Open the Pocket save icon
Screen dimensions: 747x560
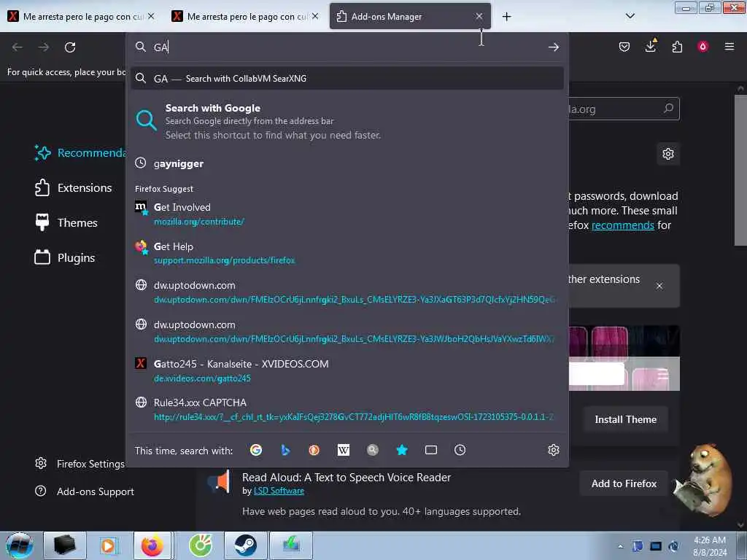coord(624,47)
